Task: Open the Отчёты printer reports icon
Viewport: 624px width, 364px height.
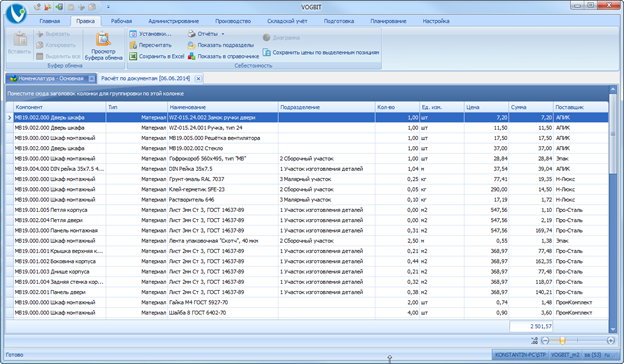Action: click(x=192, y=34)
